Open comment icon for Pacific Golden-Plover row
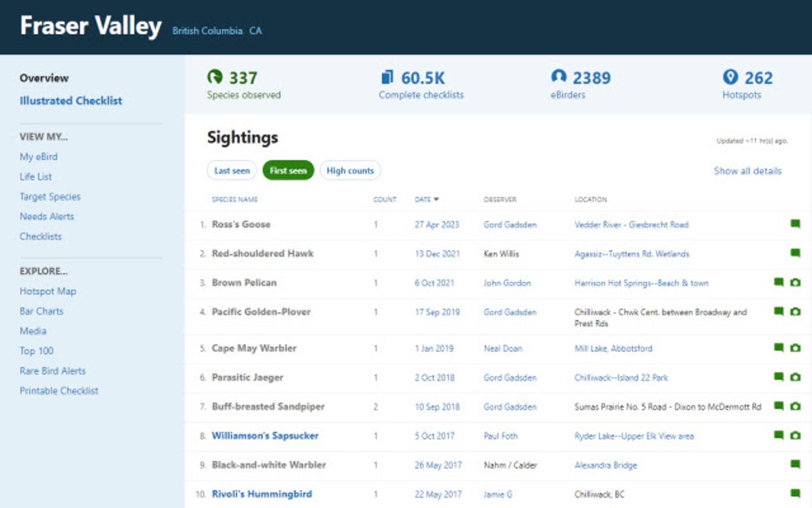Screen dimensions: 812x508 point(779,311)
